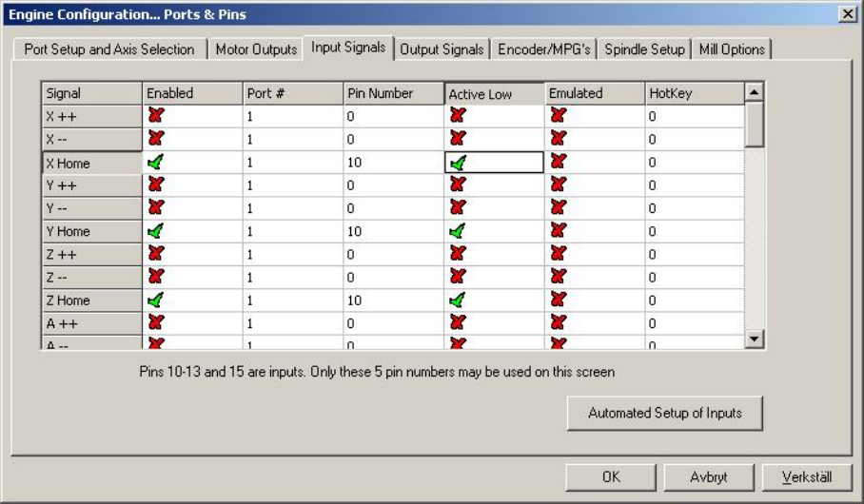Open Port Setup and Axis Selection tab

point(109,49)
